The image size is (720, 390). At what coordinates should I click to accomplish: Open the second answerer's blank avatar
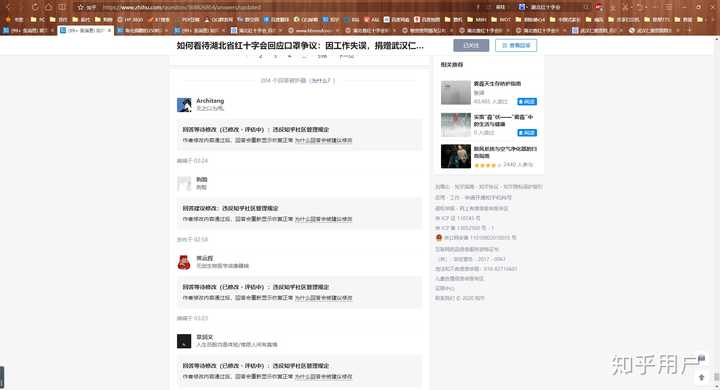(x=184, y=183)
